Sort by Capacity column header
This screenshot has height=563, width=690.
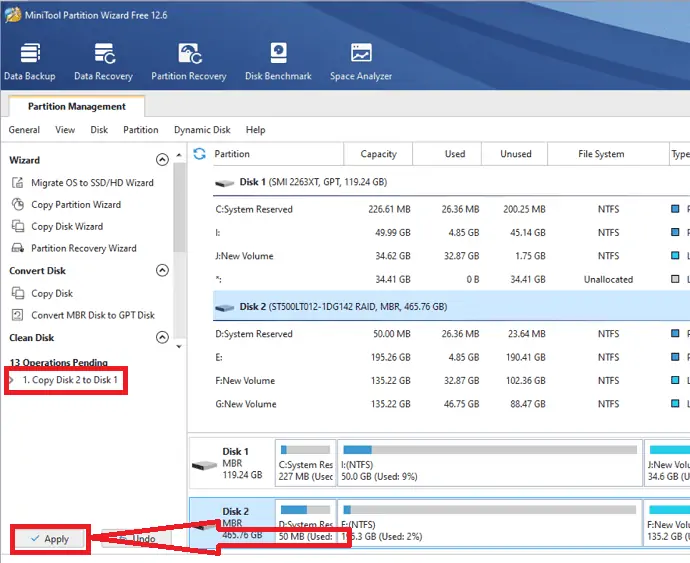(378, 154)
